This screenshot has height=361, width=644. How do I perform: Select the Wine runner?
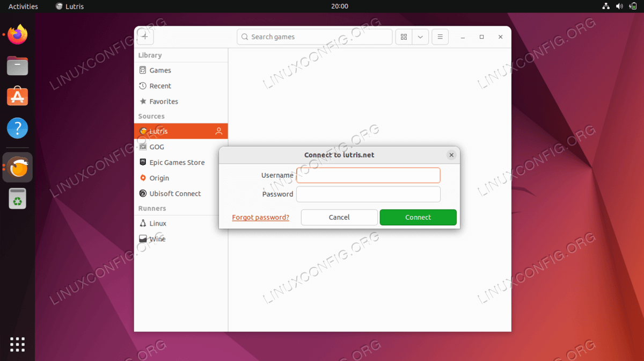[181, 239]
